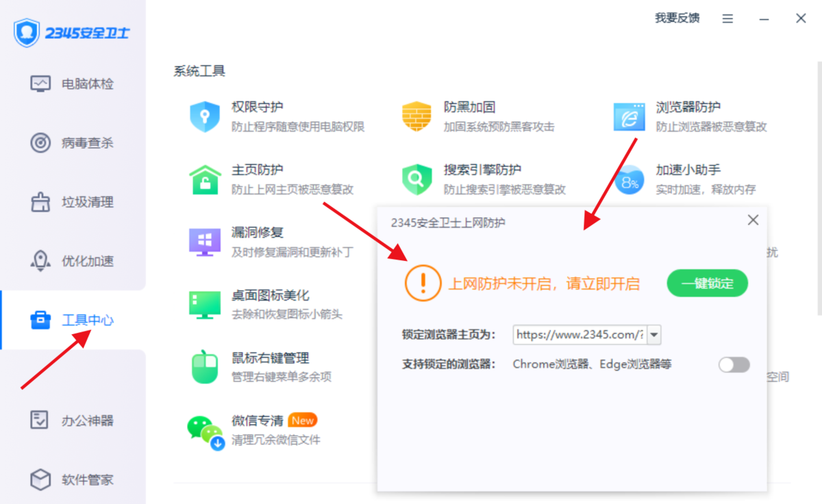822x504 pixels.
Task: Select the 主页防护 green house icon
Action: [204, 179]
